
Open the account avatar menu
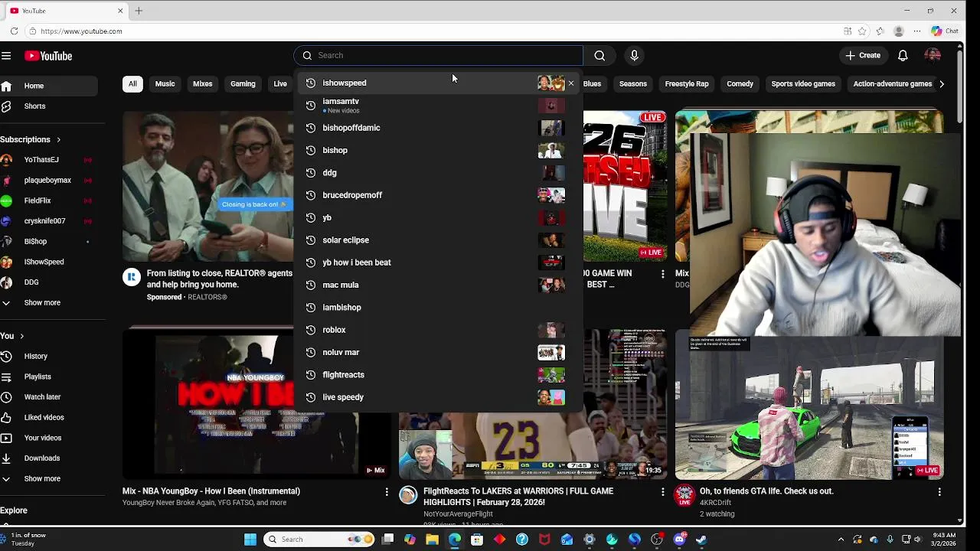933,55
